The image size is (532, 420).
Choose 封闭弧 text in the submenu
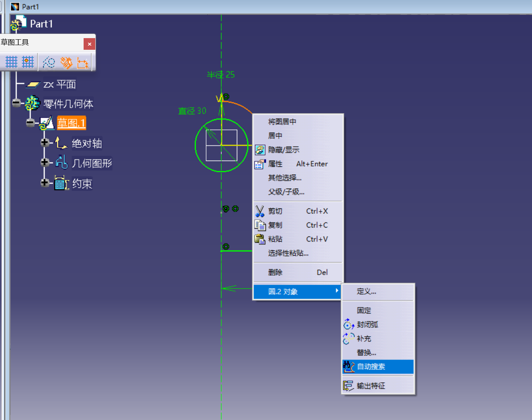point(367,325)
